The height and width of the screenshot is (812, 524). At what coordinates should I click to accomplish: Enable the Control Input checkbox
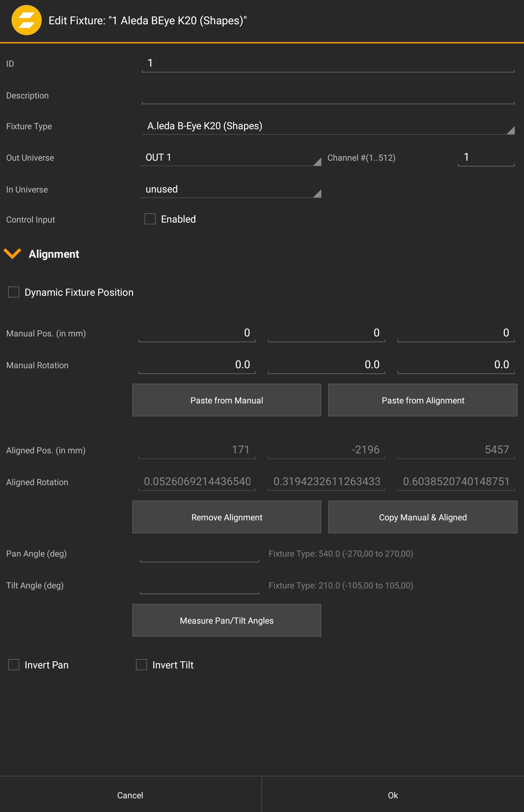pyautogui.click(x=150, y=219)
